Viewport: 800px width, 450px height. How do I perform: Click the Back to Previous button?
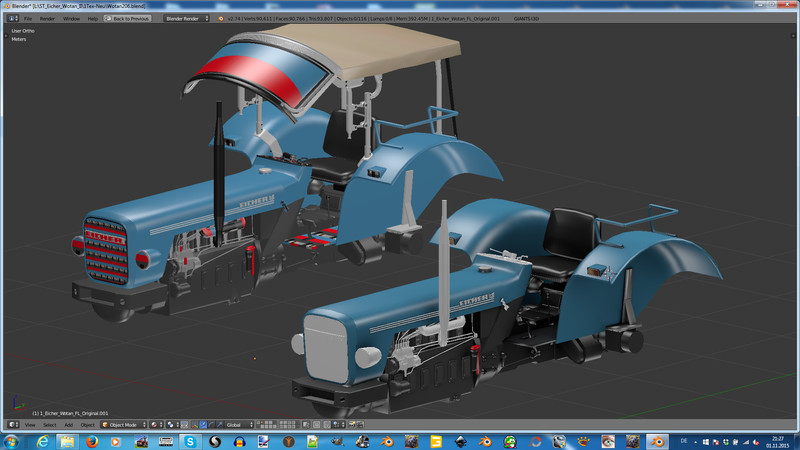tap(128, 18)
